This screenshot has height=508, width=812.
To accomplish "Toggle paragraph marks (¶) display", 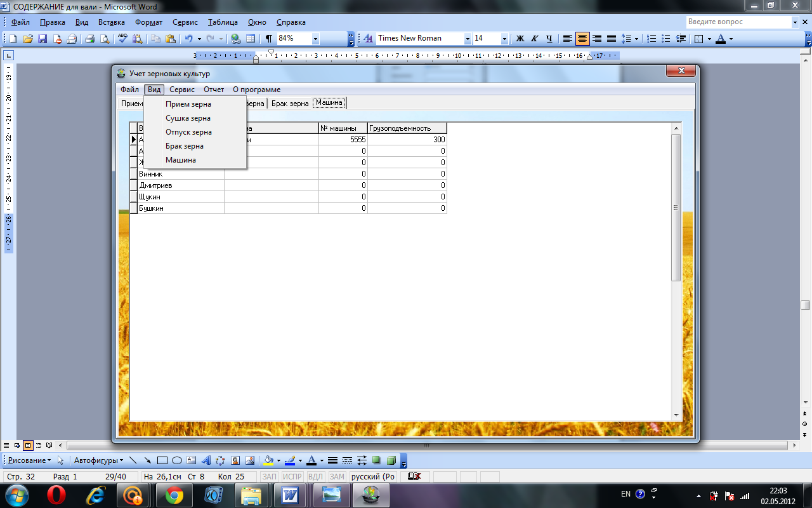I will [269, 39].
